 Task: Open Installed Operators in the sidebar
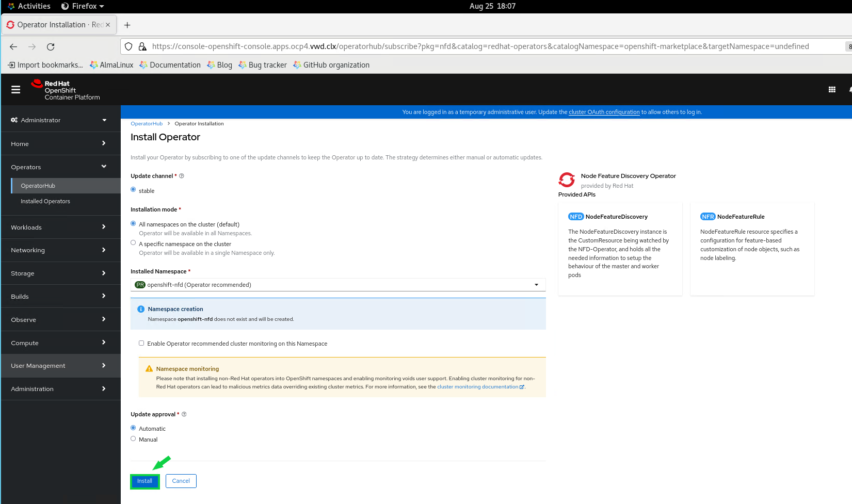tap(66, 201)
